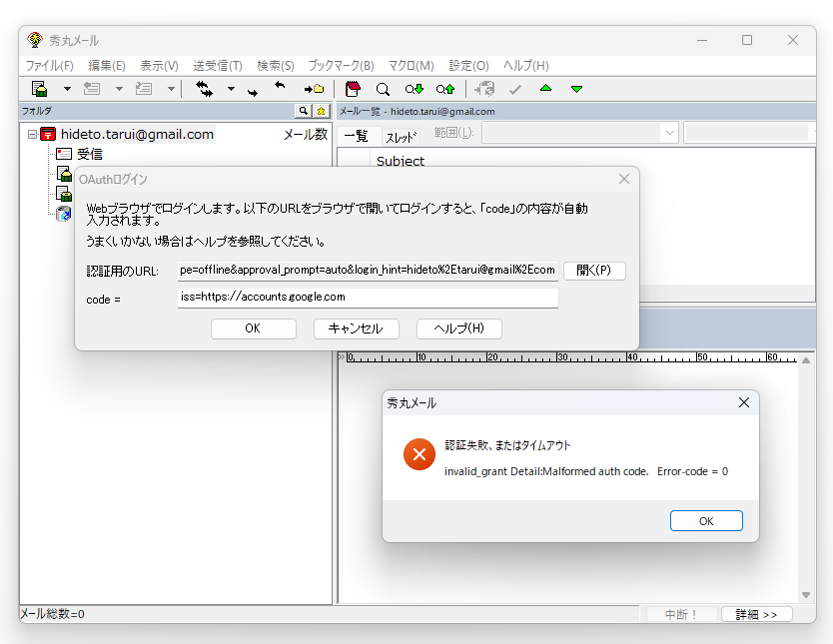Viewport: 833px width, 644px height.
Task: Open the compose button dropdown arrow
Action: click(x=66, y=89)
